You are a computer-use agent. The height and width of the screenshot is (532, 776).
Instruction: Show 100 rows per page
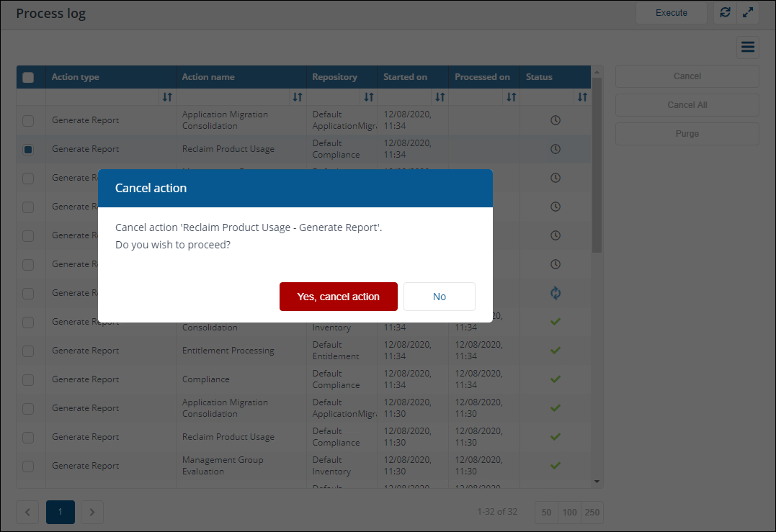click(569, 513)
